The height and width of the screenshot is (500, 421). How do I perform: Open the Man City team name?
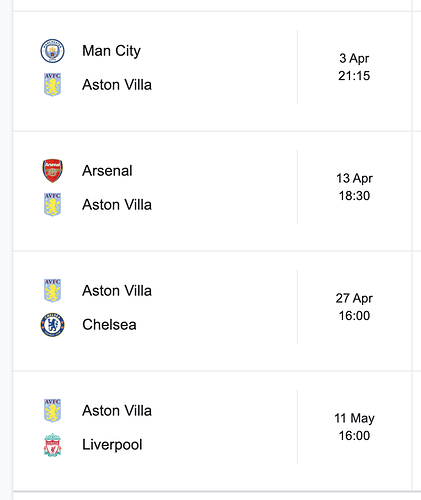[x=111, y=51]
